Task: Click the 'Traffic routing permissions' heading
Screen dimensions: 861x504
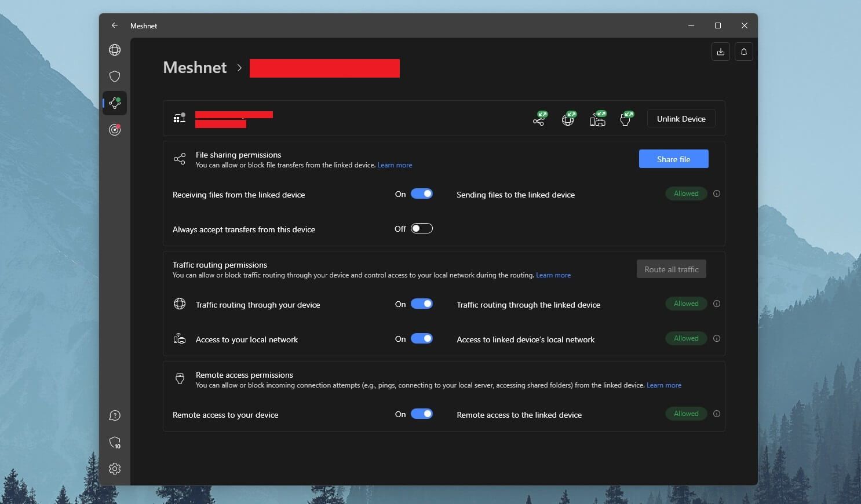Action: (220, 265)
